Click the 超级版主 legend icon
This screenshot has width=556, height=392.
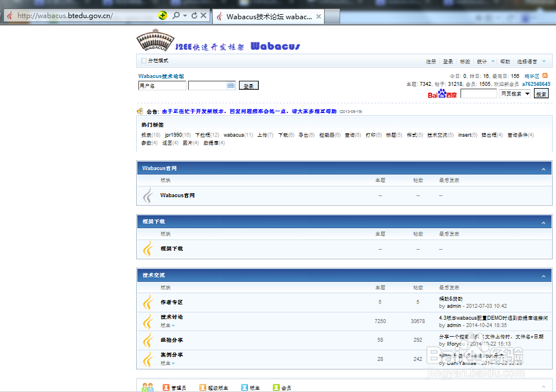point(202,387)
